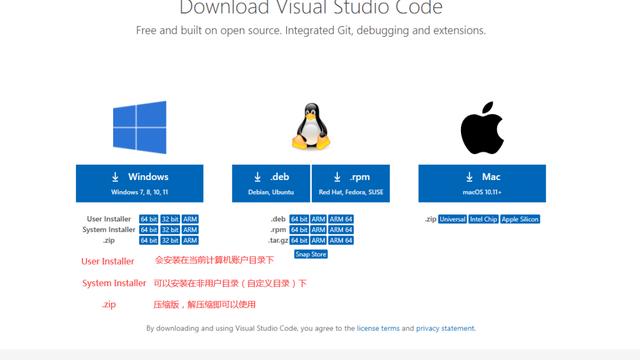Select User Installer ARM
Viewport: 640px width, 360px height.
(190, 219)
